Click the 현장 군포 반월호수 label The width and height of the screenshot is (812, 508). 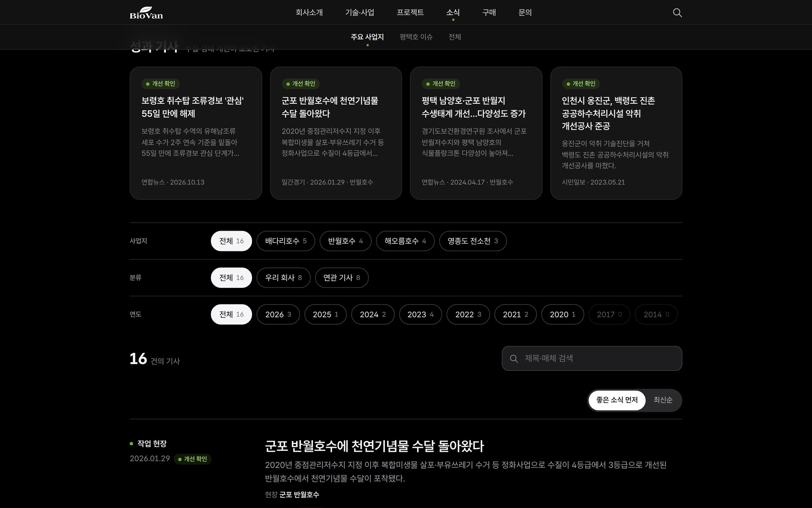(292, 494)
